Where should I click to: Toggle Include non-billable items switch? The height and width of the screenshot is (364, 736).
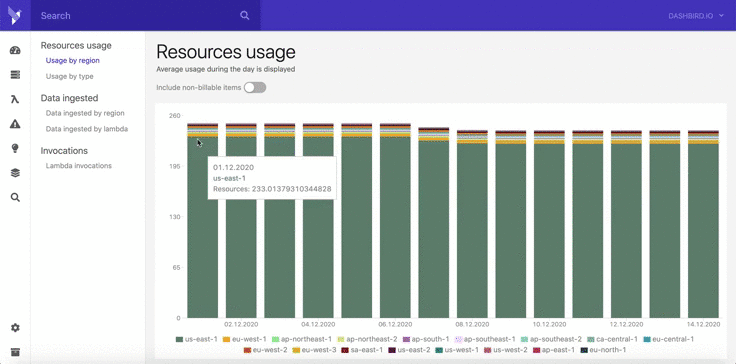255,87
